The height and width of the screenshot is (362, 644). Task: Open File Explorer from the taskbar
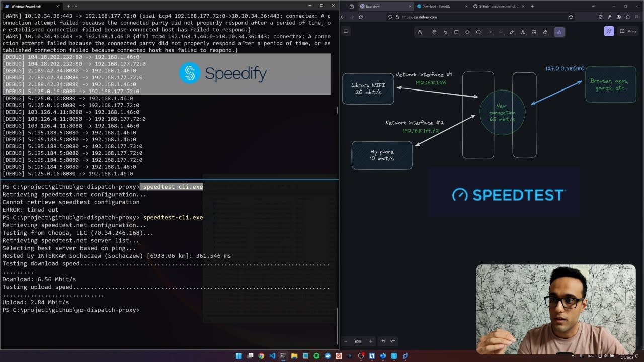pos(294,356)
